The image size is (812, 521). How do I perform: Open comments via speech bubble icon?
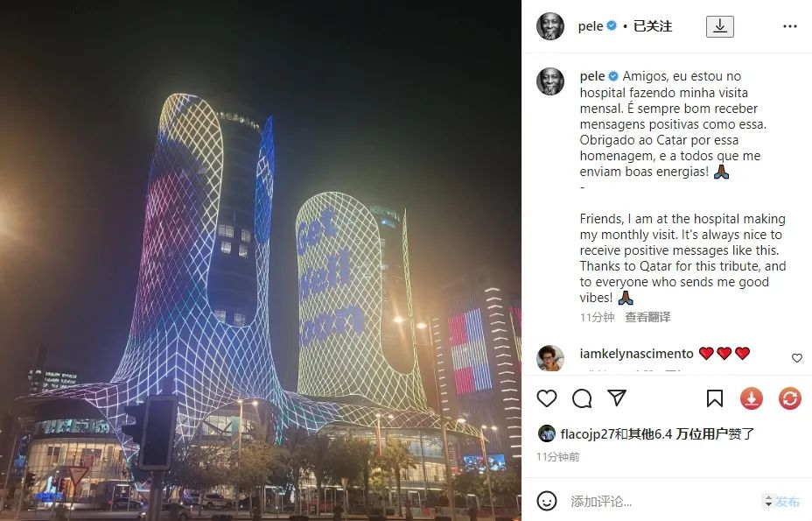click(582, 398)
